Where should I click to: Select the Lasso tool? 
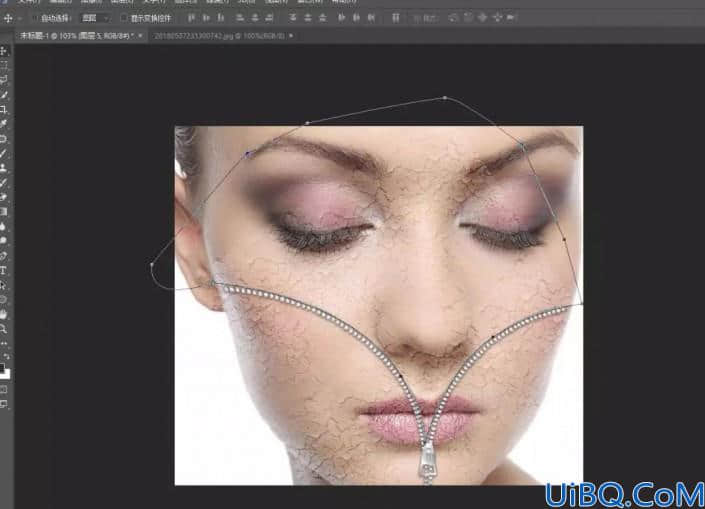tap(4, 80)
